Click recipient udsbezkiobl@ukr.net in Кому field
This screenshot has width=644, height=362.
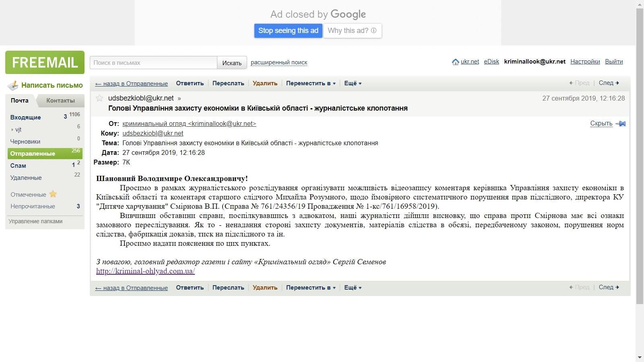(x=153, y=134)
